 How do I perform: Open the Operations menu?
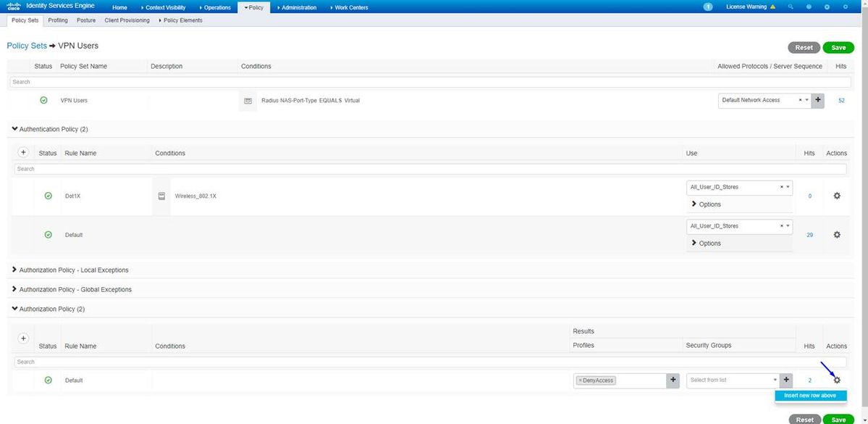[x=215, y=7]
